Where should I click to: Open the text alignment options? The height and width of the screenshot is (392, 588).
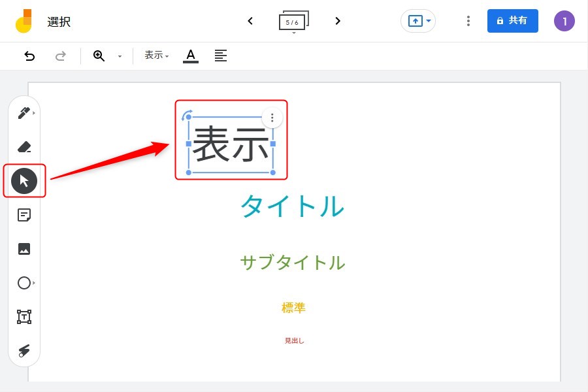(x=221, y=56)
